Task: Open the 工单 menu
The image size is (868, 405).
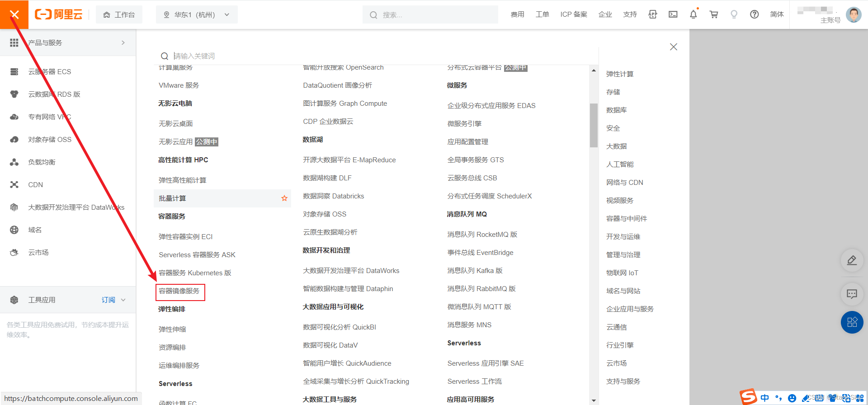Action: tap(542, 14)
